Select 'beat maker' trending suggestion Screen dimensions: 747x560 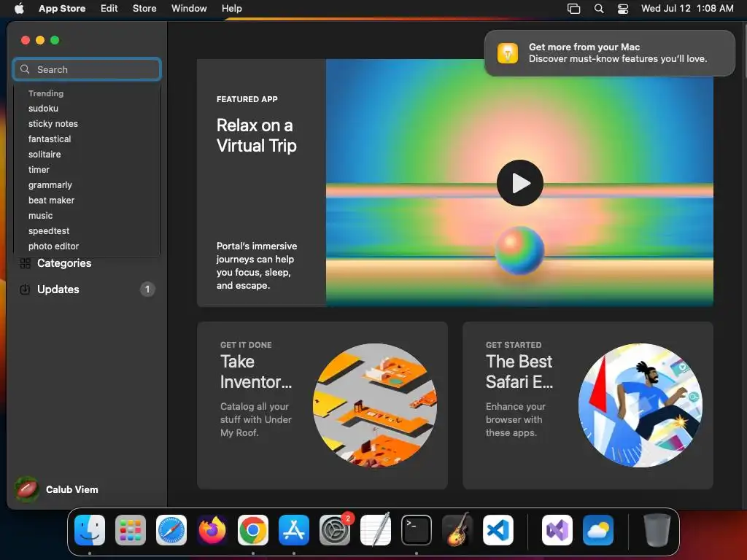[52, 200]
